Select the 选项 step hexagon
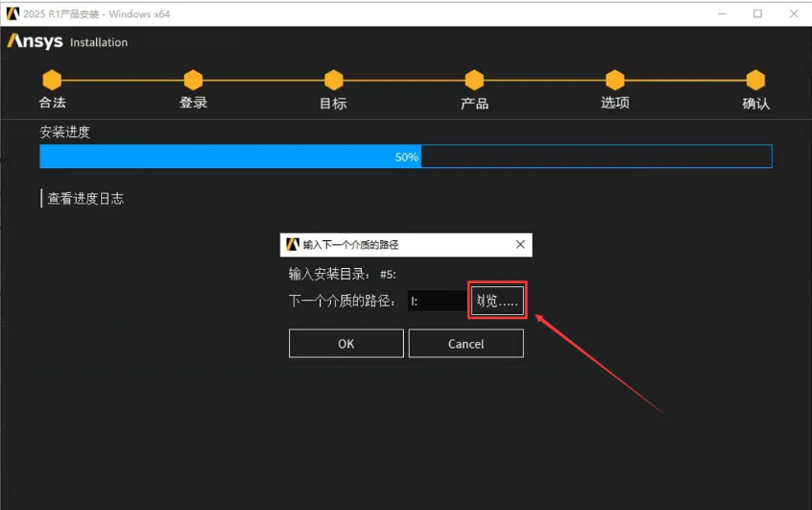Image resolution: width=812 pixels, height=510 pixels. (615, 80)
